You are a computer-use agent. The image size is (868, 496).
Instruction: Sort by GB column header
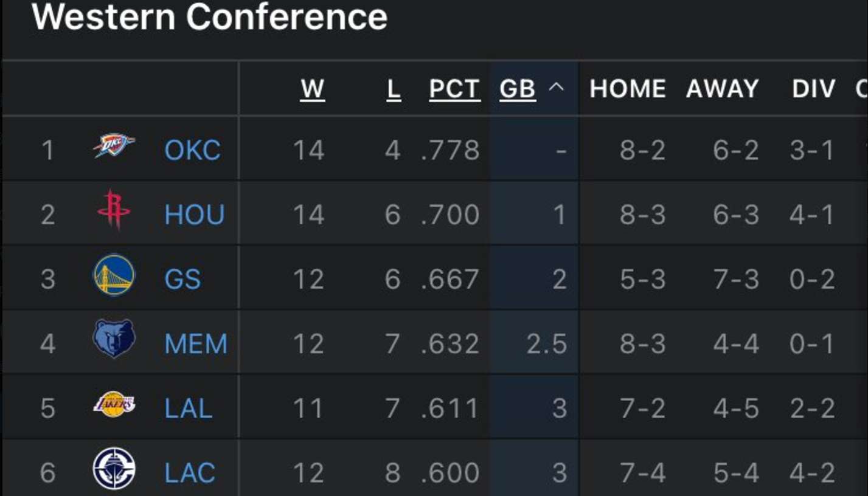(x=518, y=89)
